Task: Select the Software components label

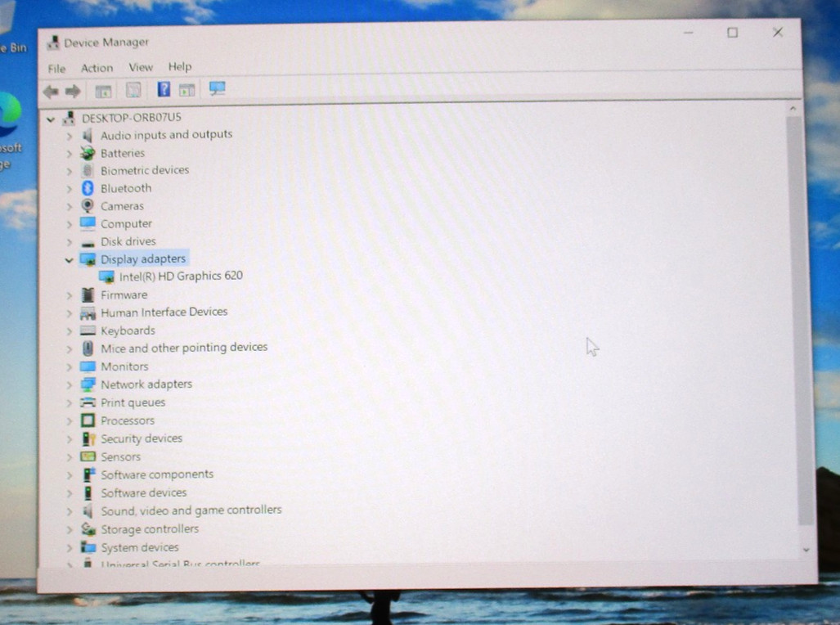Action: [x=157, y=474]
